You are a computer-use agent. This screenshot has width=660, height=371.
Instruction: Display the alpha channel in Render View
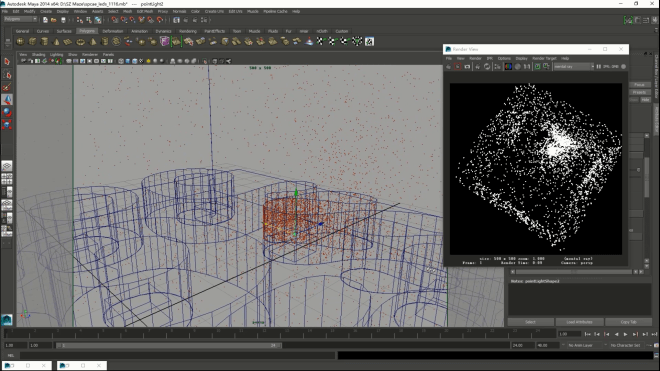pos(518,67)
